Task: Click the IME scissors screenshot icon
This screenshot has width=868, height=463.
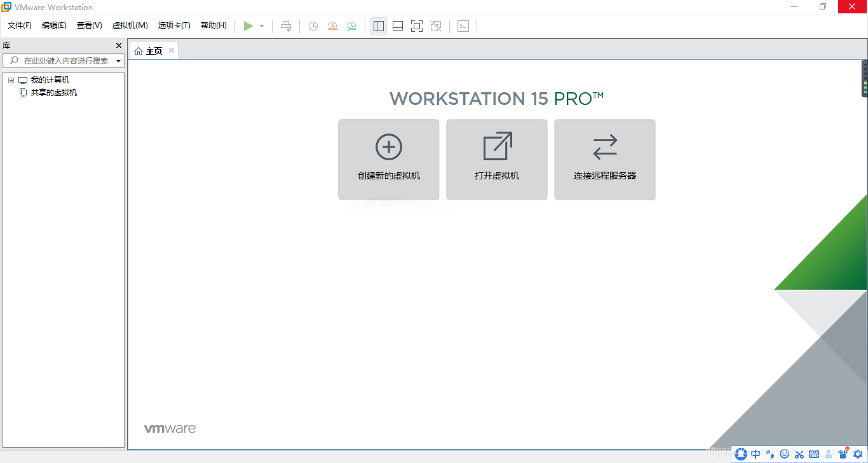Action: point(799,453)
